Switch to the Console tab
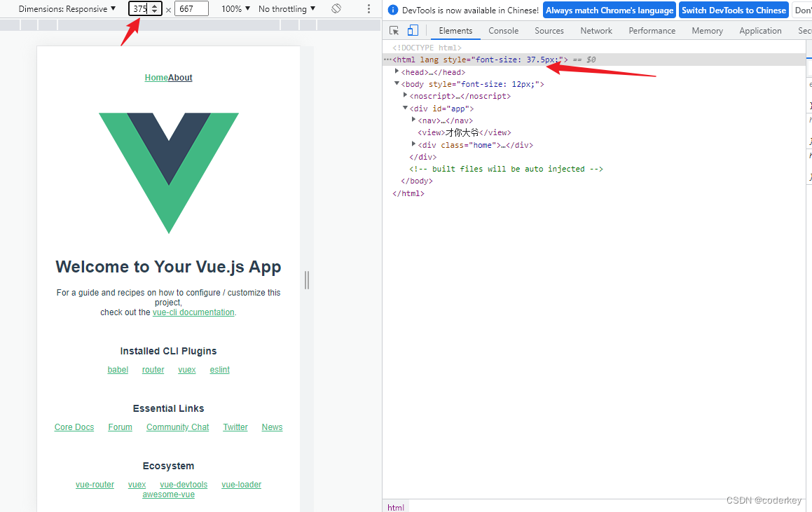812x512 pixels. click(503, 31)
